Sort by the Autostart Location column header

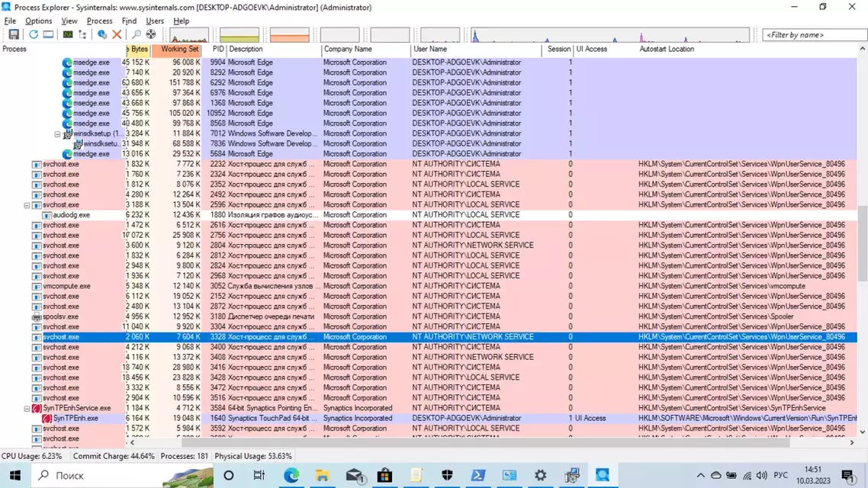[747, 50]
